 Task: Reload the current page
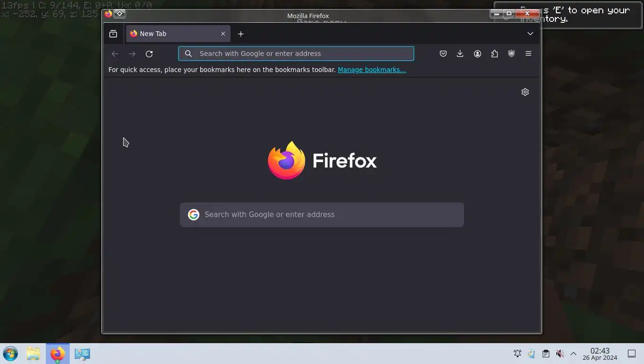click(149, 54)
